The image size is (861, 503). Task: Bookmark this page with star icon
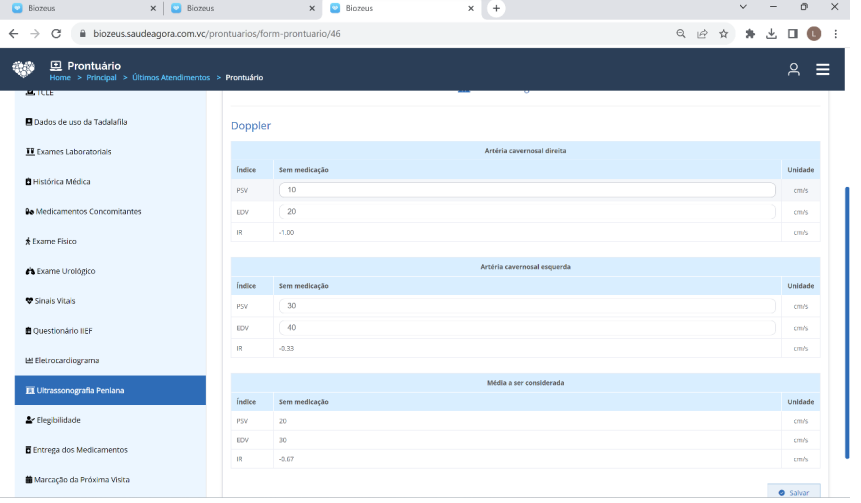pos(723,33)
